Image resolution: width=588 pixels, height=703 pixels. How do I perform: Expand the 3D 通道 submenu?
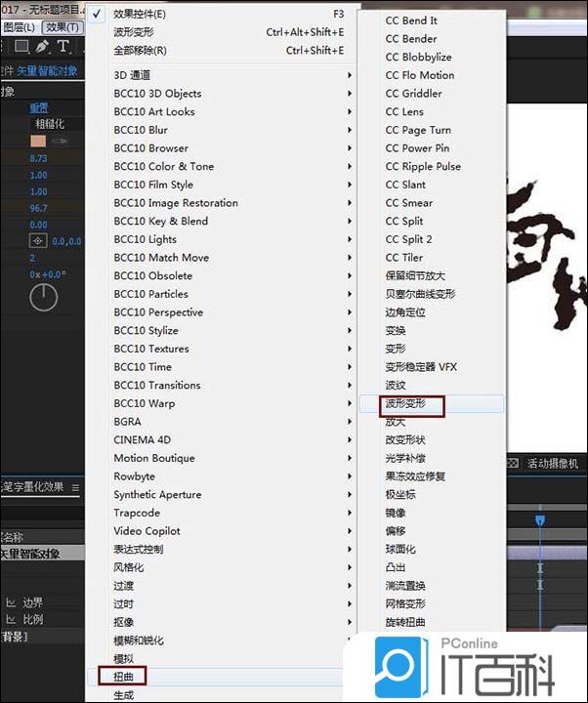click(x=223, y=75)
